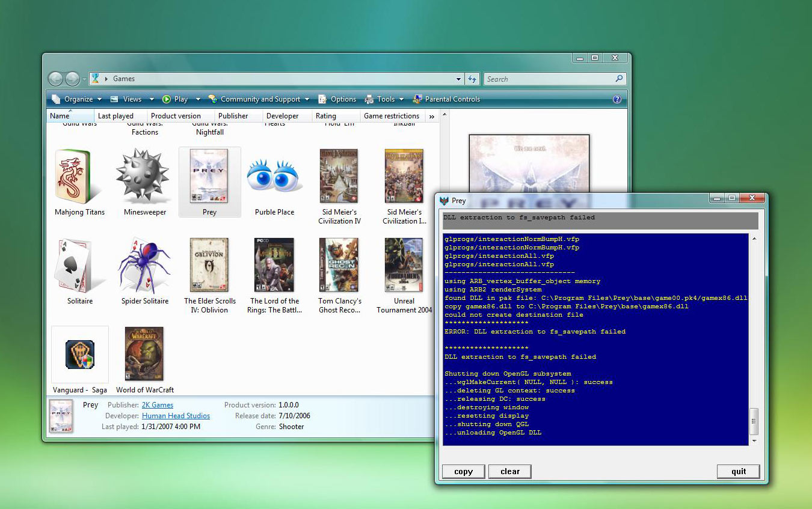Open Community and Support dropdown
Image resolution: width=812 pixels, height=509 pixels.
coord(259,99)
